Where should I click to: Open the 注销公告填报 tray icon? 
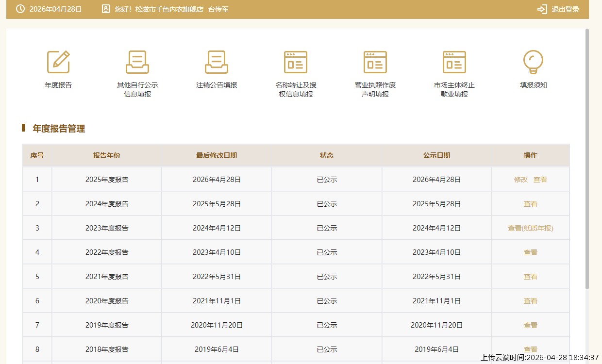click(x=217, y=62)
